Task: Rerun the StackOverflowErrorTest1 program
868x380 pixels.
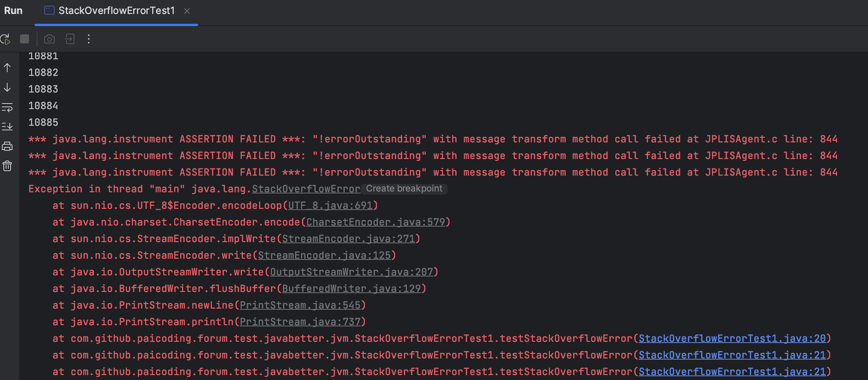Action: tap(6, 39)
